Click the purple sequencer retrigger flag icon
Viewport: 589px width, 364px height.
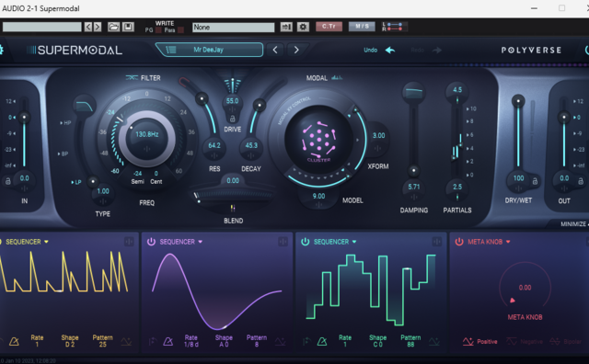(x=153, y=342)
